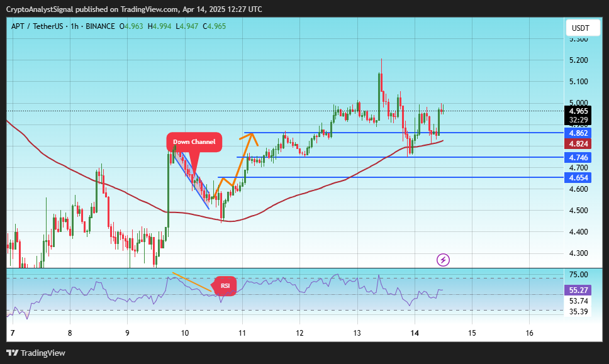Click the high value H4.994
The width and height of the screenshot is (609, 364).
click(x=159, y=26)
